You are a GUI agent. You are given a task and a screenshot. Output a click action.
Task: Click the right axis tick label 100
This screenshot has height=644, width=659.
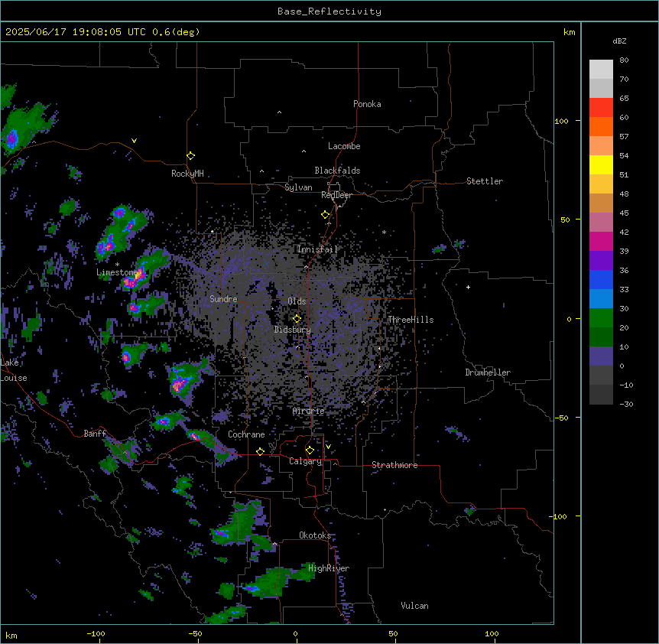tap(561, 121)
